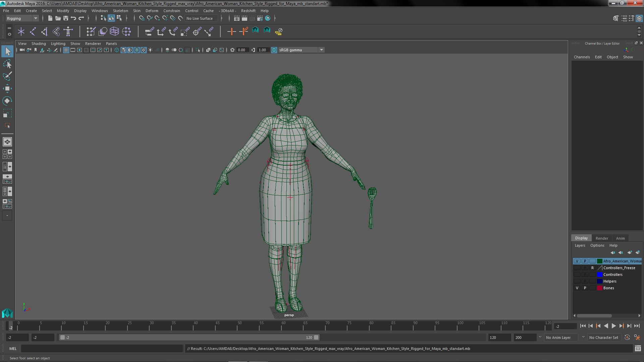
Task: Click the Create Lattice shelf icon
Action: pos(114,32)
